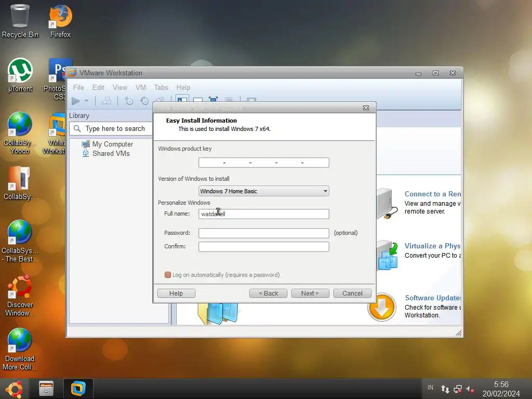Viewport: 532px width, 399px height.
Task: Click the muted volume tray icon
Action: point(470,389)
